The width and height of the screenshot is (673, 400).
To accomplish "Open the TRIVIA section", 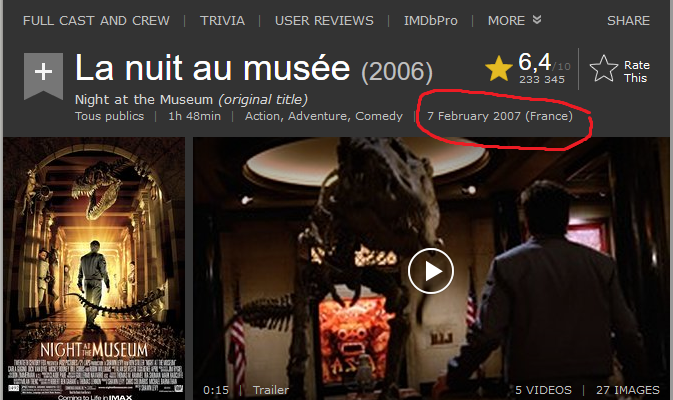I will click(x=222, y=21).
